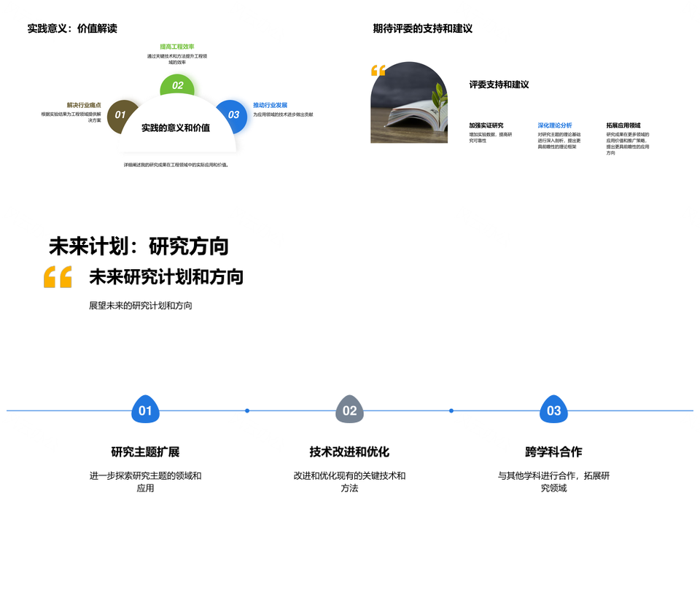Click small orange quote mark on book photo

(x=378, y=71)
